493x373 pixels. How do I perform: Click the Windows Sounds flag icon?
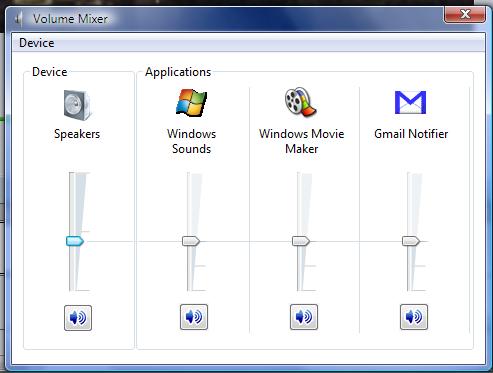coord(191,103)
